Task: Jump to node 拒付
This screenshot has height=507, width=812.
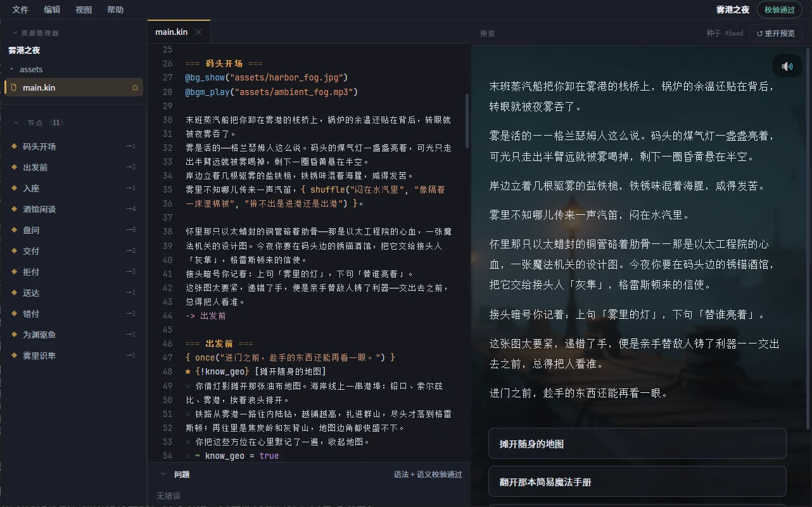Action: (73, 272)
